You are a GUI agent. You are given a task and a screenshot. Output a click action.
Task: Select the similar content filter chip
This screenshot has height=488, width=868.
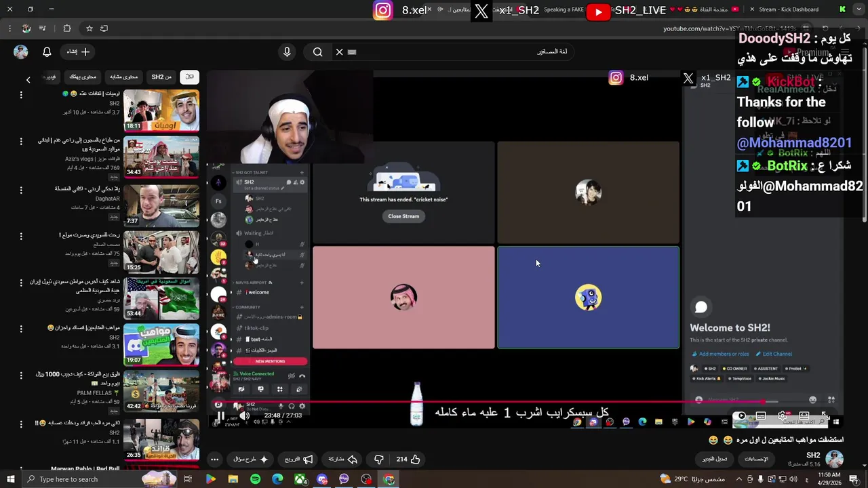coord(124,77)
